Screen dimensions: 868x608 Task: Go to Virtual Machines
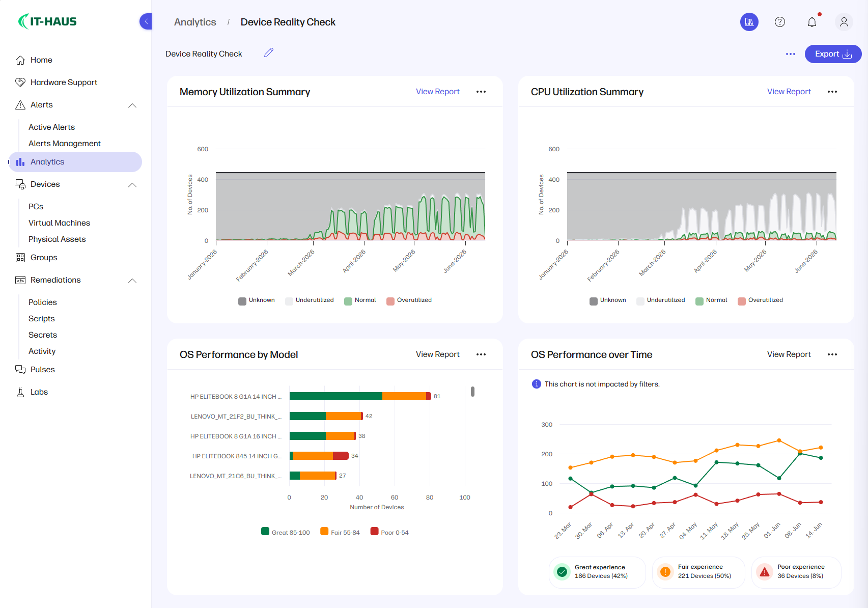pyautogui.click(x=59, y=223)
